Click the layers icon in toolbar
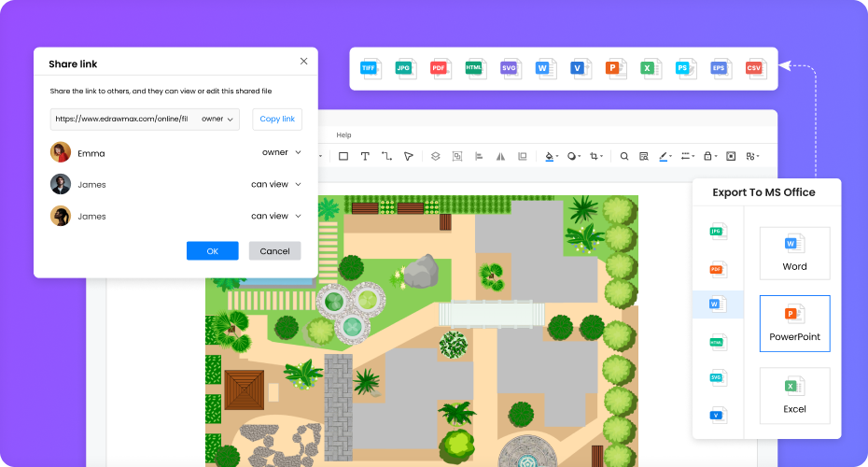 click(x=435, y=156)
